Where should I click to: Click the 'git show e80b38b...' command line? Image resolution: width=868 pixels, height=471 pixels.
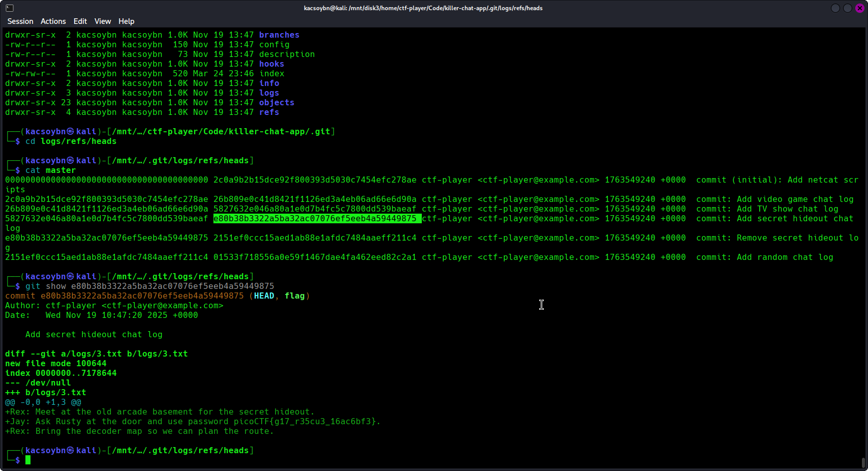tap(149, 286)
